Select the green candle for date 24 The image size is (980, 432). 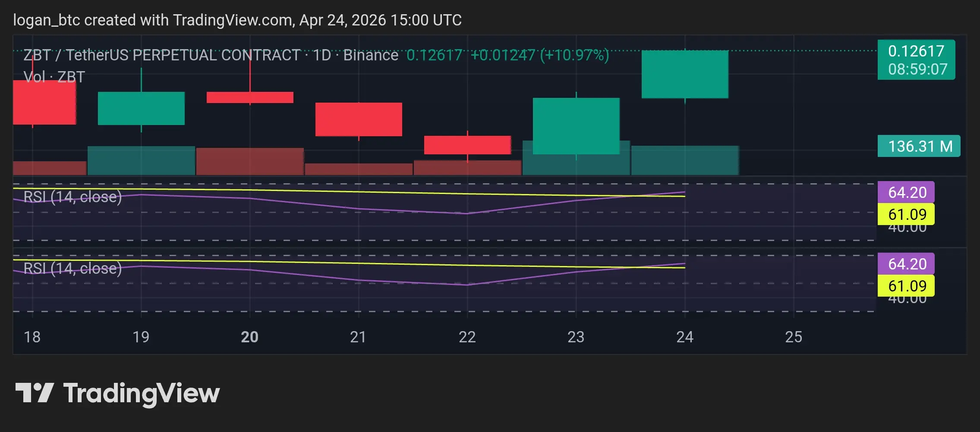coord(685,74)
